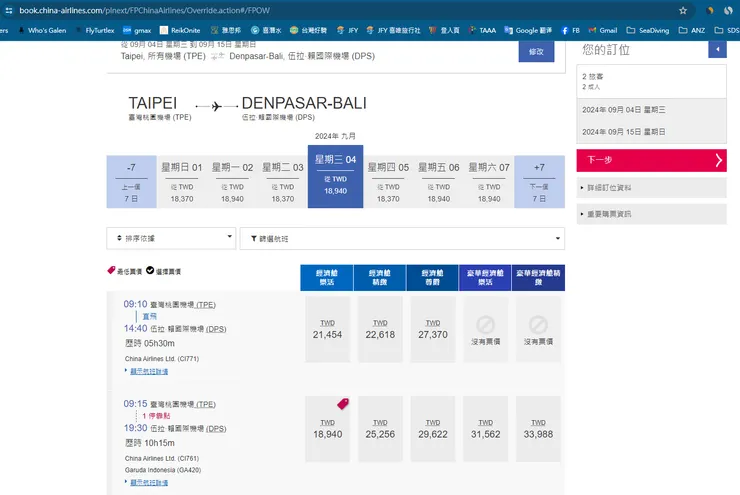
Task: Bookmark this page with the star icon
Action: point(682,10)
